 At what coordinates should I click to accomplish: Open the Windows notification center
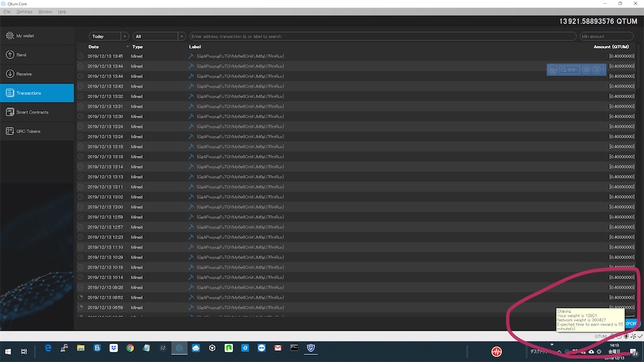tap(634, 352)
